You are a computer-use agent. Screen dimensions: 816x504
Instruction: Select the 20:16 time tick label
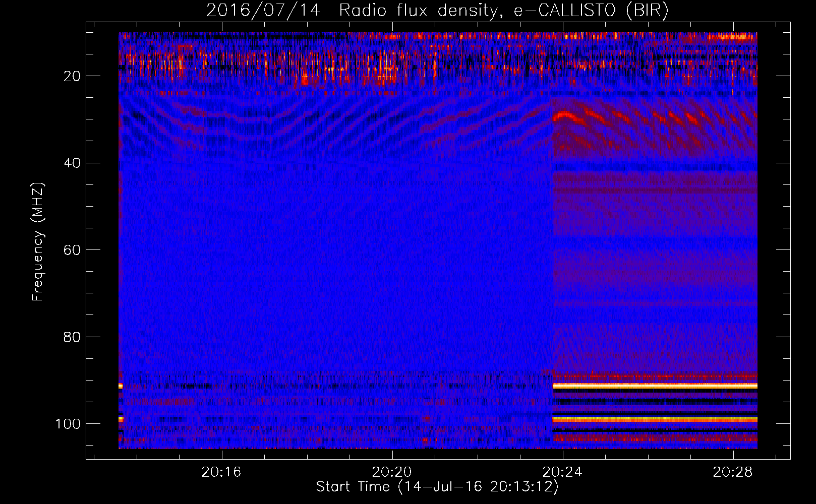coord(221,472)
